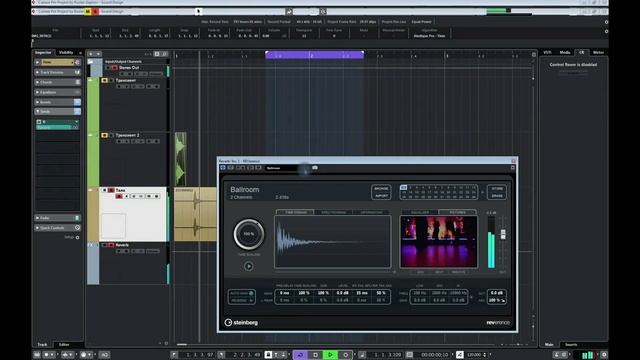The height and width of the screenshot is (360, 640).
Task: Click the transport Record button
Action: coord(346,355)
